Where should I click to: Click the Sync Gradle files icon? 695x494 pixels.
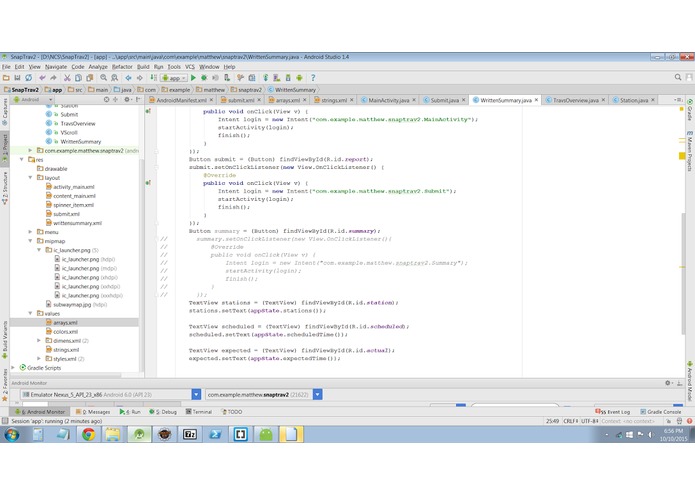pos(266,78)
